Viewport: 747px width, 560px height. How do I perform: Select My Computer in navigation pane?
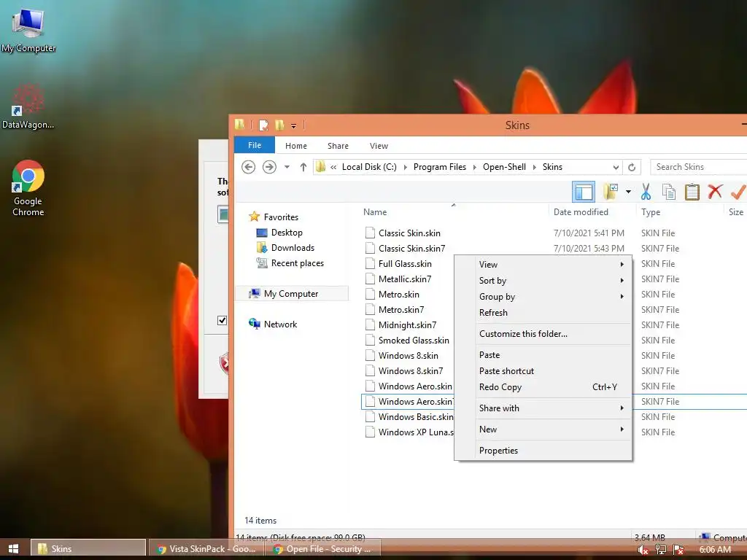[x=292, y=294]
